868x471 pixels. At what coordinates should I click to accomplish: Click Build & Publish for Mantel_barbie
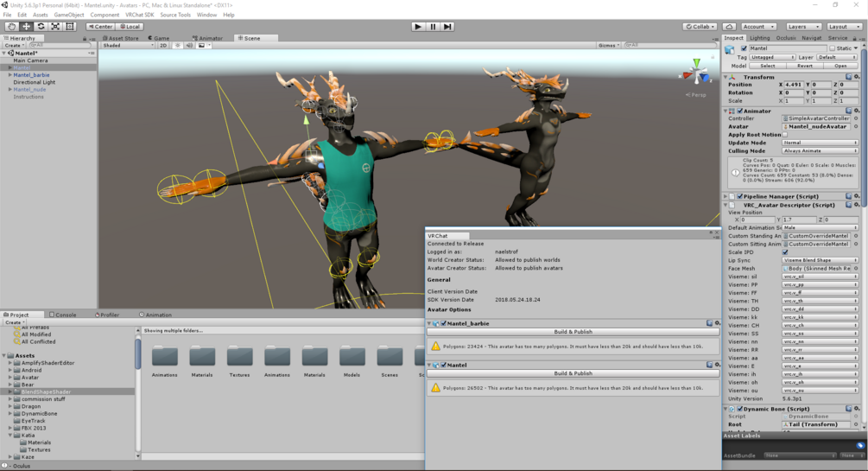coord(573,332)
